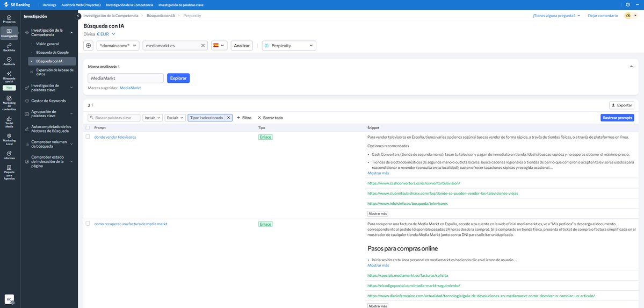Choose suggested brand MediaMarkt link
Screen dimensions: 644x308
click(130, 88)
